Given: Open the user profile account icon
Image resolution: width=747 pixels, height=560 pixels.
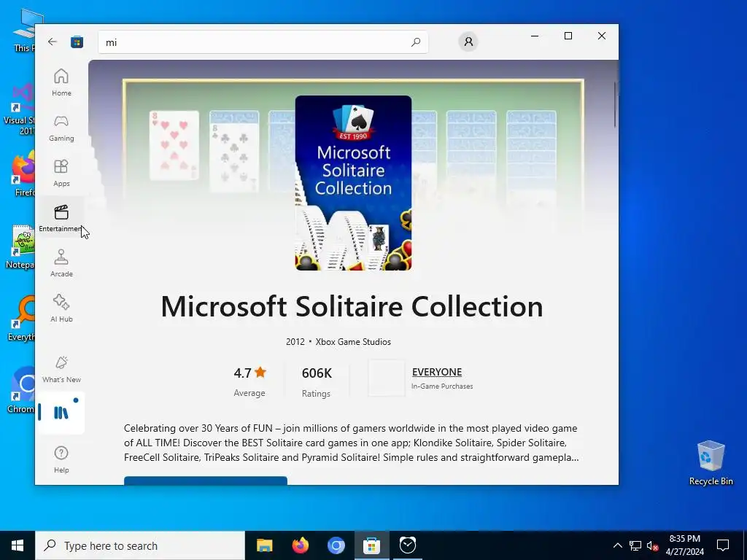Looking at the screenshot, I should point(468,42).
